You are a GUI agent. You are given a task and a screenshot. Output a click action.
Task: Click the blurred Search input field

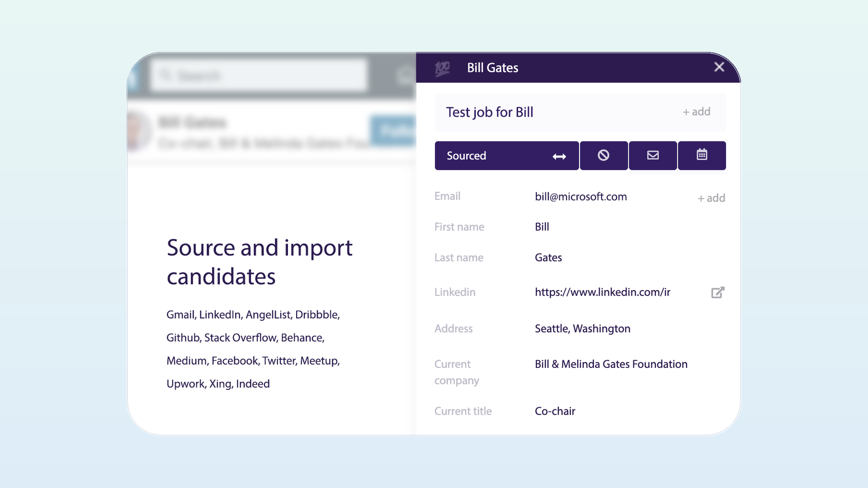coord(258,75)
